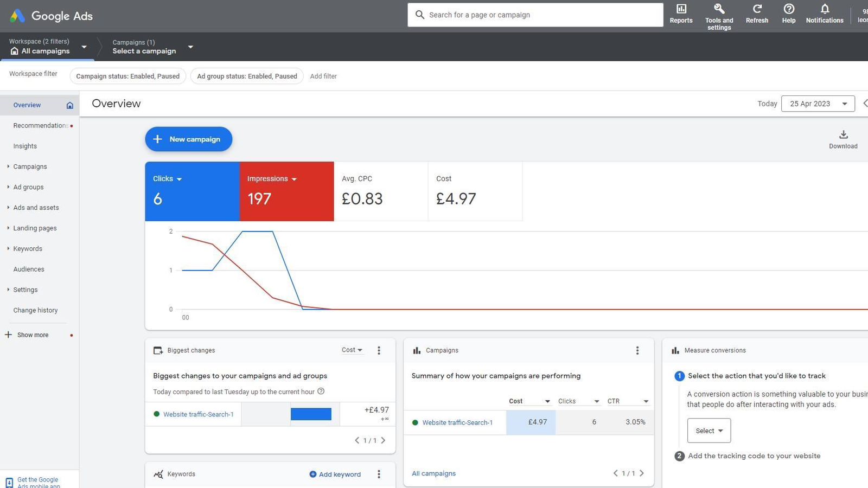Click the Google Ads mobile app icon

pyautogui.click(x=9, y=483)
